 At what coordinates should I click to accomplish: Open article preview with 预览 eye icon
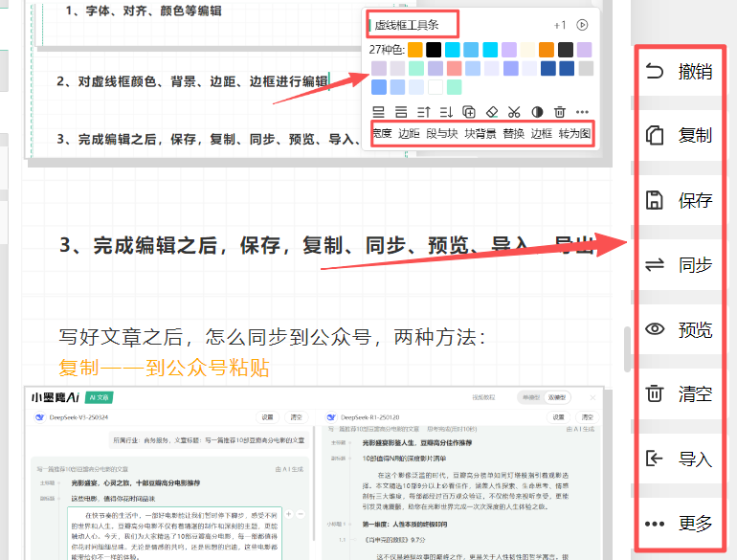tap(680, 330)
